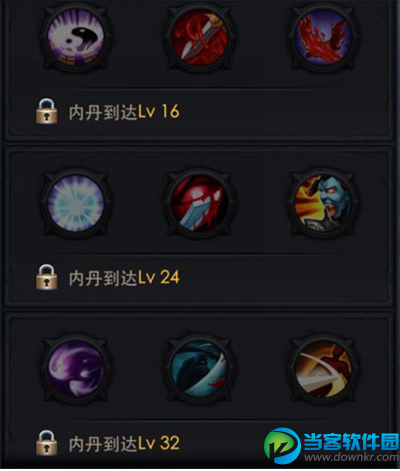Select the teal beast slash skill icon
The image size is (400, 471).
(200, 369)
